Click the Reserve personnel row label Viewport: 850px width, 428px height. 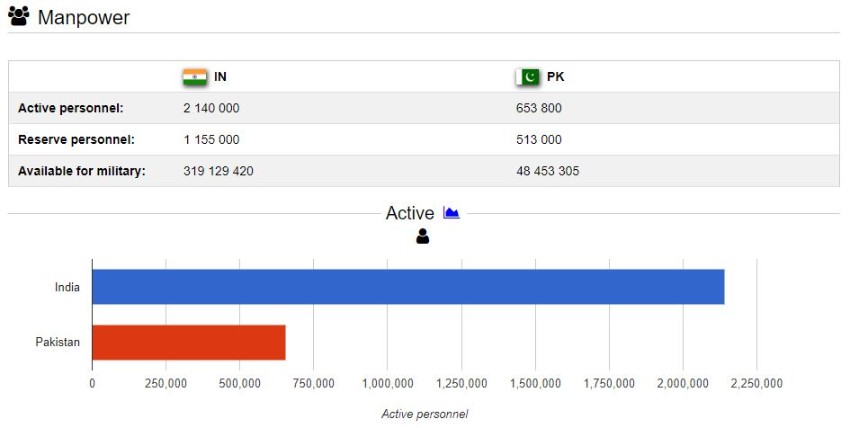76,140
